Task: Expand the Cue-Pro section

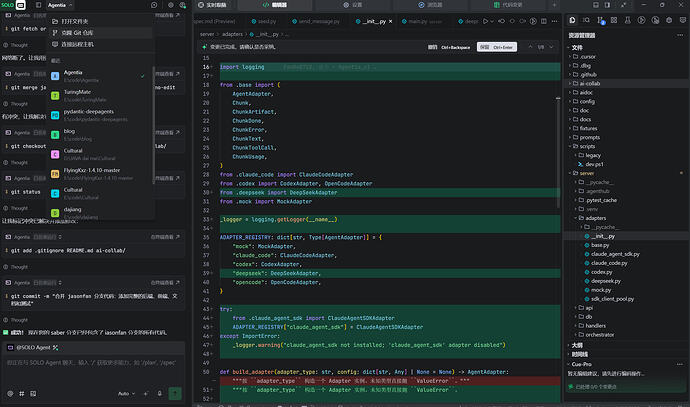Action: coord(582,364)
